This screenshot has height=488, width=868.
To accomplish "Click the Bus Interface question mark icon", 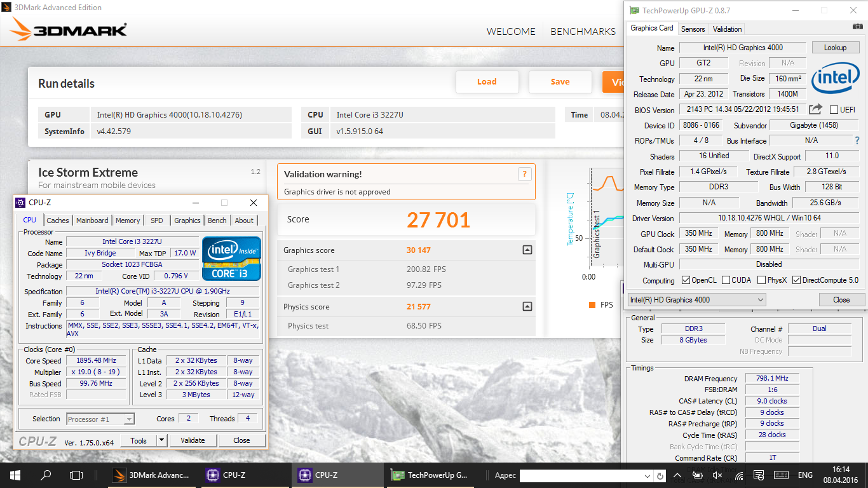I will point(857,140).
